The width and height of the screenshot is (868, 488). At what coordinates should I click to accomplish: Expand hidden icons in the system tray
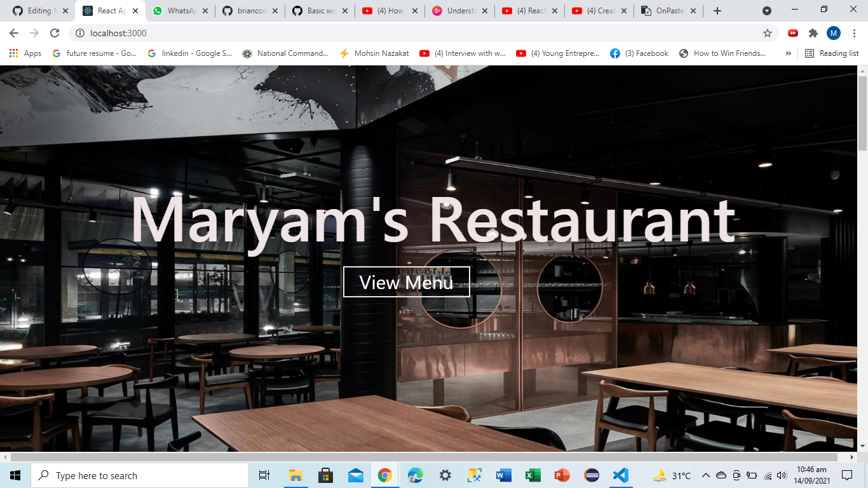point(705,475)
